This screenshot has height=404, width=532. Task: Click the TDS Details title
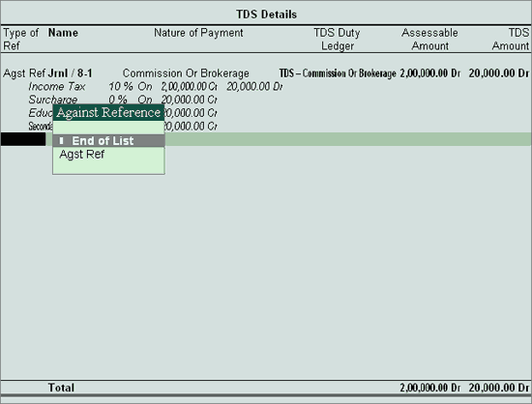[266, 14]
